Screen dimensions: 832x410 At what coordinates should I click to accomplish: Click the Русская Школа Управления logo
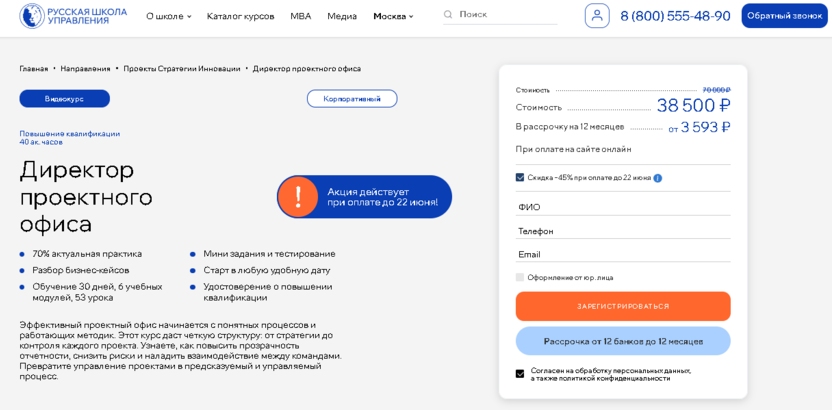click(73, 16)
